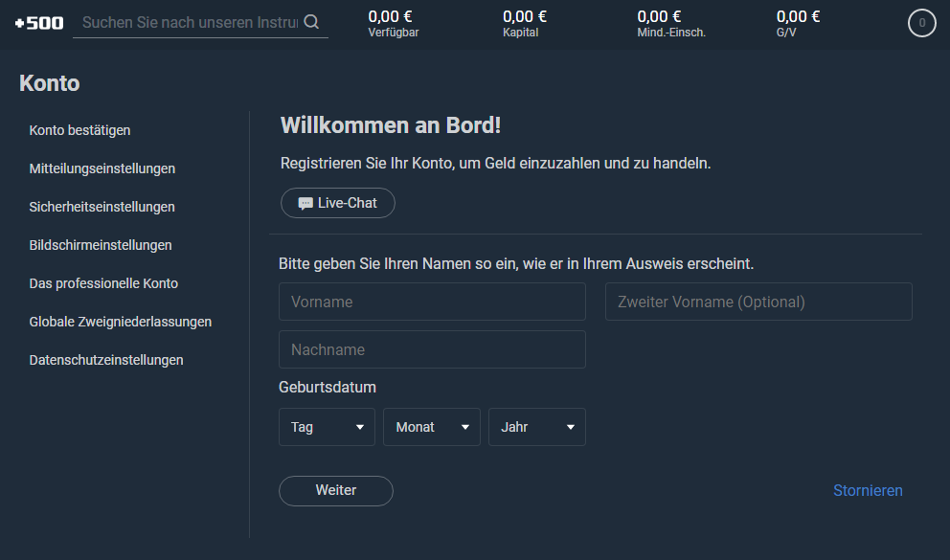
Task: Open Das professionelle Konto
Action: click(103, 283)
